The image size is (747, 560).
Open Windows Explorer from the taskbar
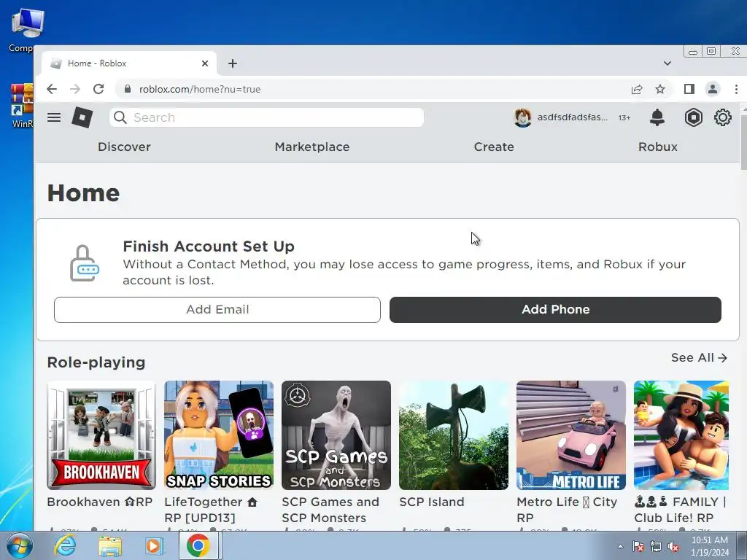109,545
